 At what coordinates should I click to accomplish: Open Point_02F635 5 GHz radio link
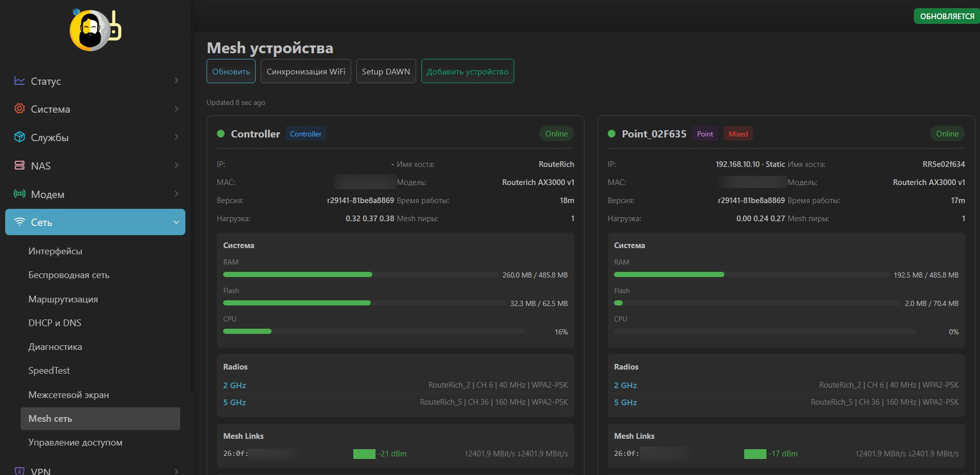625,403
